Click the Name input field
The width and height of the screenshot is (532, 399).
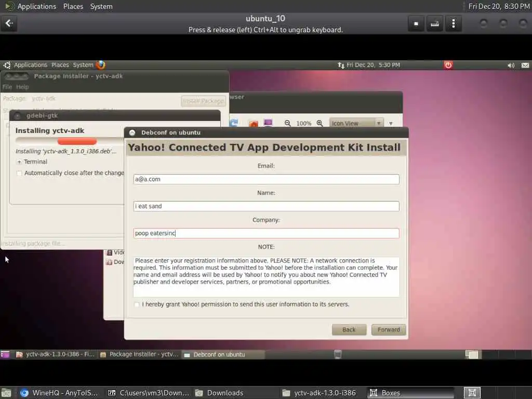coord(266,206)
